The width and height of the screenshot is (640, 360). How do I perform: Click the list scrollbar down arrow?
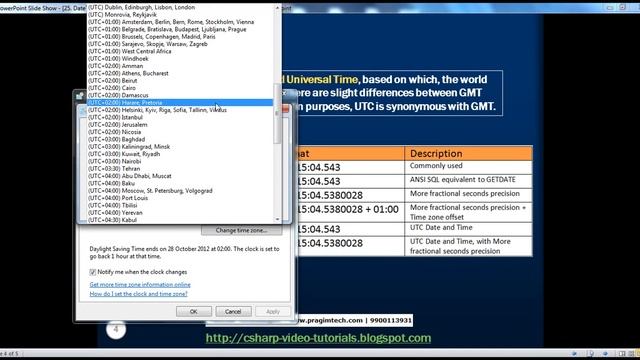pos(278,220)
